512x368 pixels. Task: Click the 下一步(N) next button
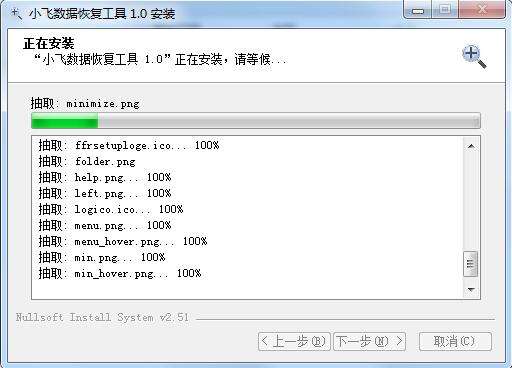tap(369, 341)
